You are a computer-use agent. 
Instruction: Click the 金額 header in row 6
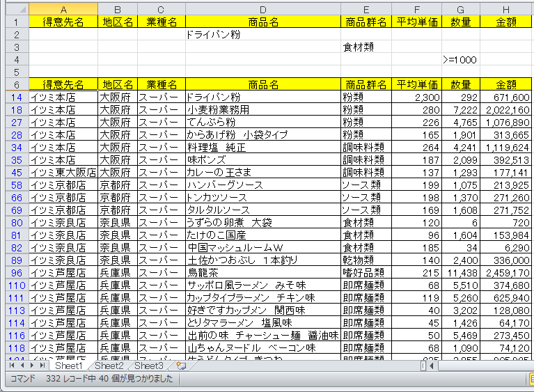pyautogui.click(x=506, y=84)
